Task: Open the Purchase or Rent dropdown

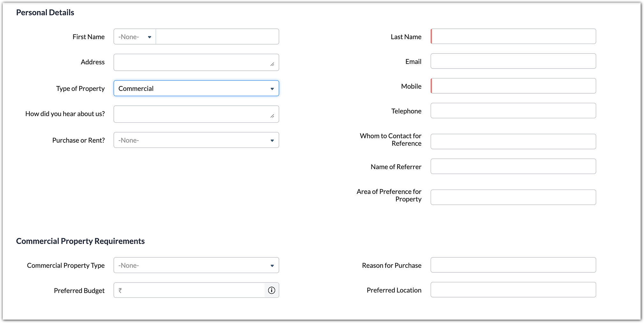Action: coord(196,140)
